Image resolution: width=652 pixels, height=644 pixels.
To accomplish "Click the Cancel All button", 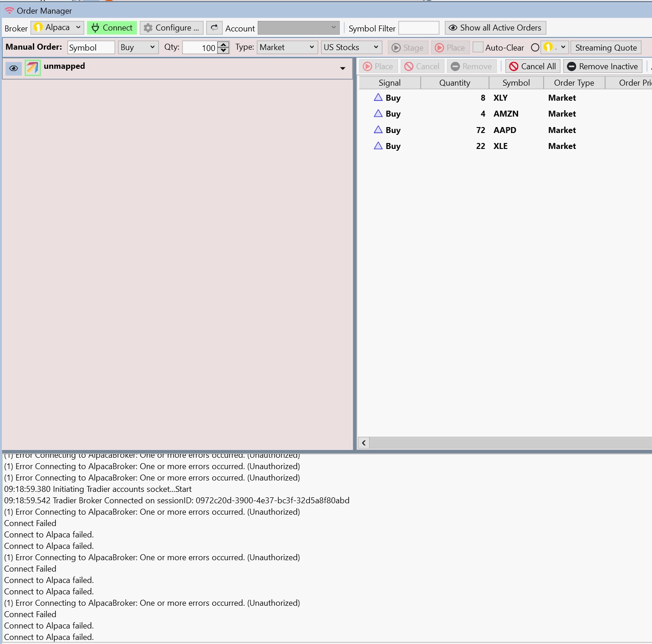I will 532,66.
